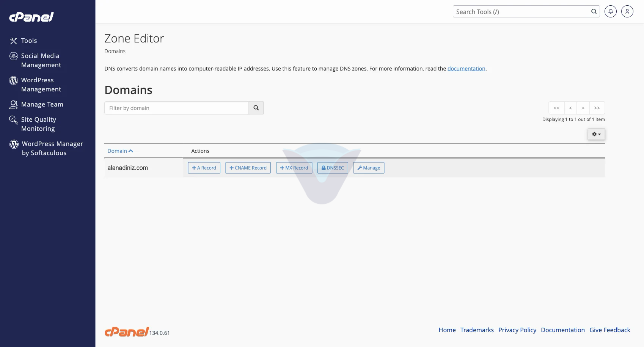Screen dimensions: 644x347
Task: Go to first page of domains
Action: tap(556, 108)
